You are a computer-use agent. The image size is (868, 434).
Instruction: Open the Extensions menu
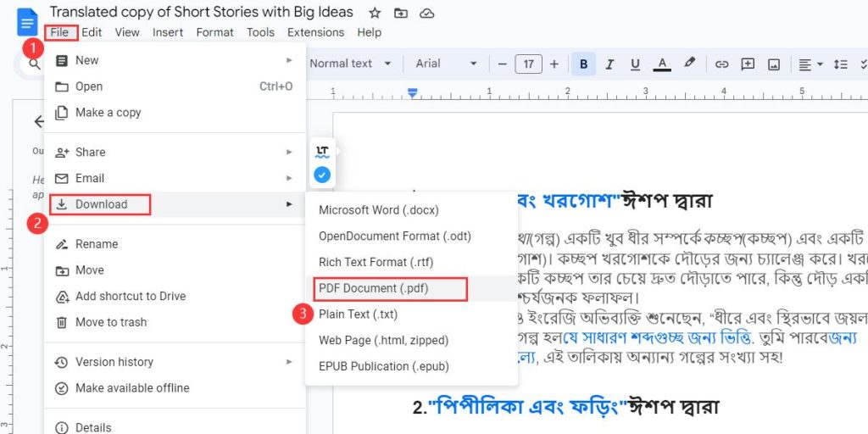pos(315,32)
